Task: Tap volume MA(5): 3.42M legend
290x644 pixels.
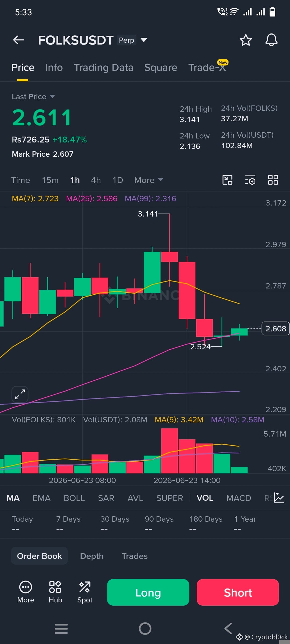Action: [x=179, y=420]
